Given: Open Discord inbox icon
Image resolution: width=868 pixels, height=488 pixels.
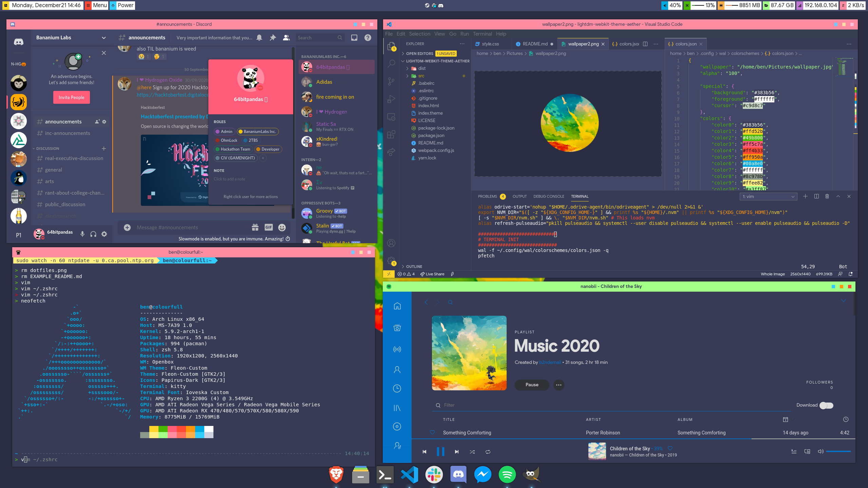Looking at the screenshot, I should point(354,38).
